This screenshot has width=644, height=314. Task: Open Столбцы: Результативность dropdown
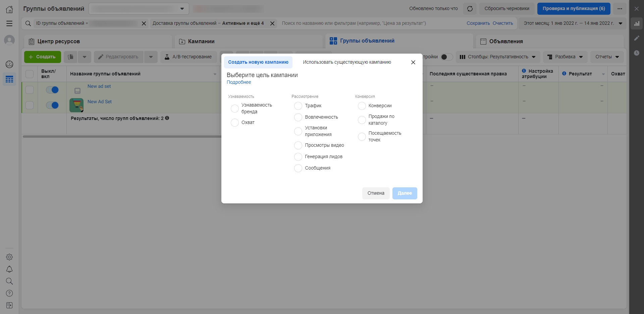[498, 57]
